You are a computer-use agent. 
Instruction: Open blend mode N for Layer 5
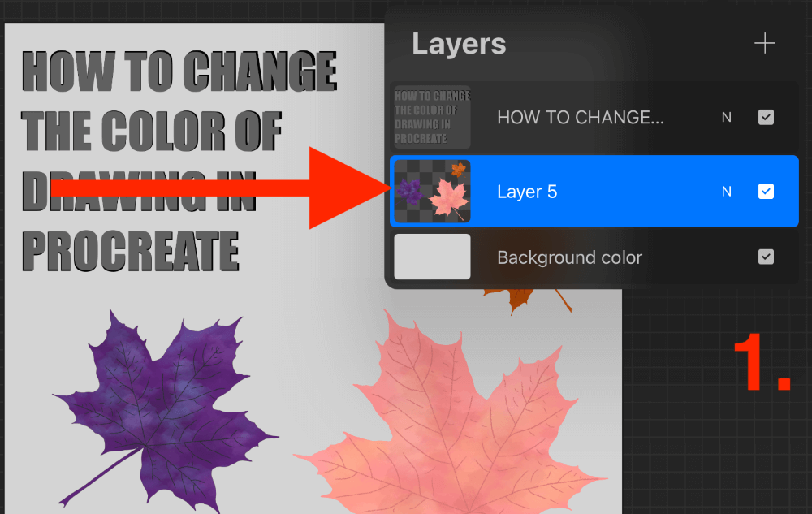(727, 192)
